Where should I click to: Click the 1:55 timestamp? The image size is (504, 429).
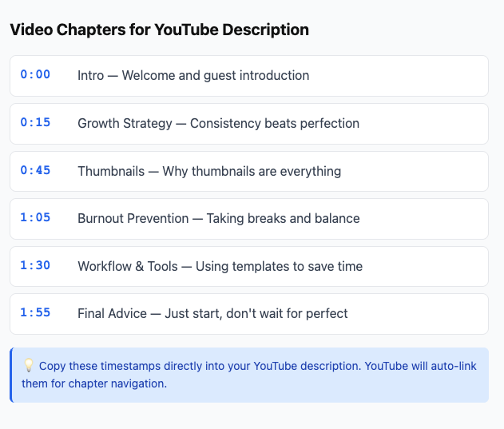[x=35, y=312]
